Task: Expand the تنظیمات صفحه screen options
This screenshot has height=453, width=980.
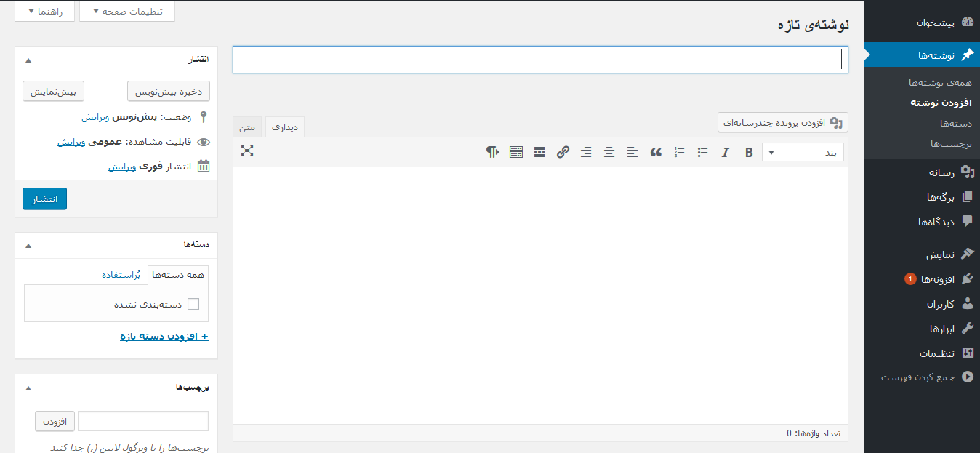Action: pyautogui.click(x=127, y=12)
